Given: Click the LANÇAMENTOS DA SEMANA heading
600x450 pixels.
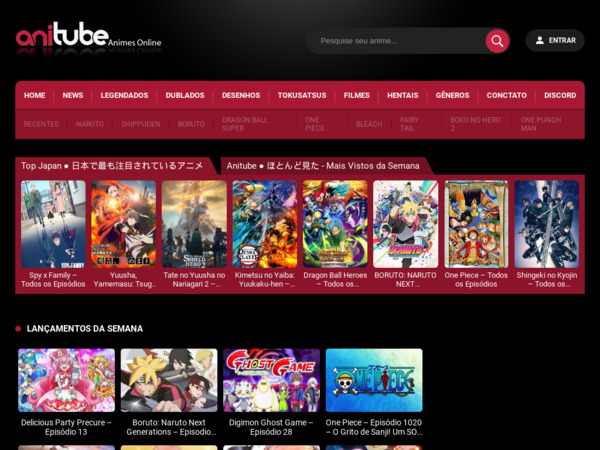Looking at the screenshot, I should [85, 329].
